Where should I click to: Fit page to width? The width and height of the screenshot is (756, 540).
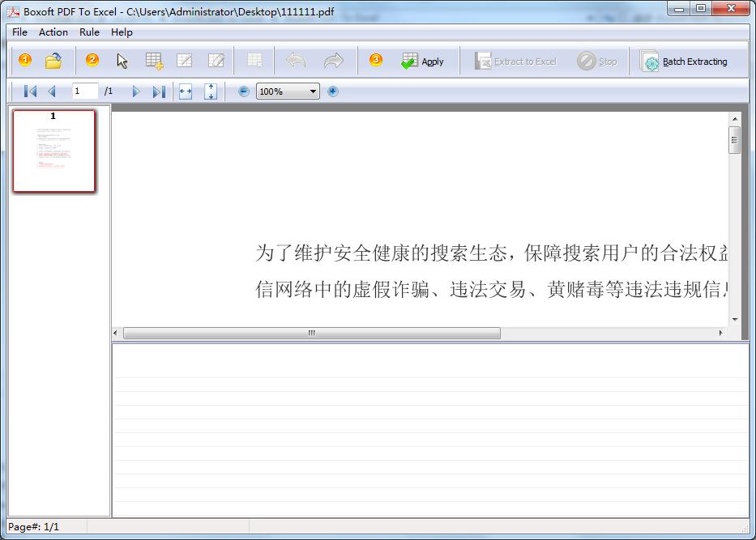[x=186, y=91]
